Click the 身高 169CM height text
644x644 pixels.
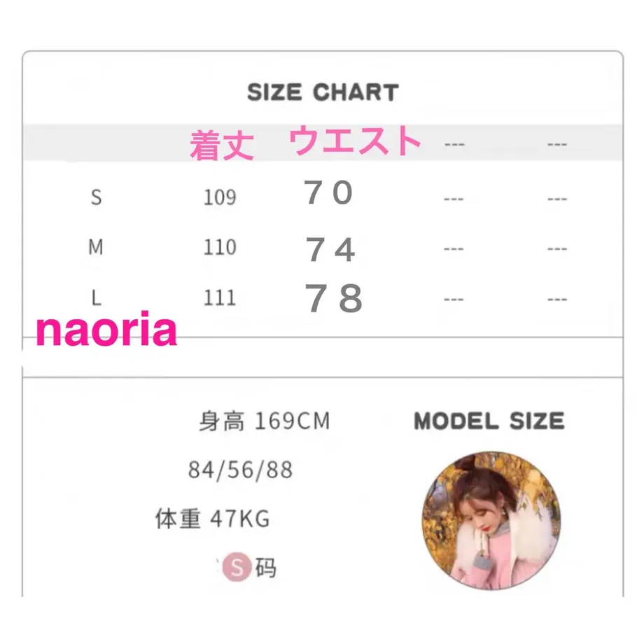[x=265, y=421]
